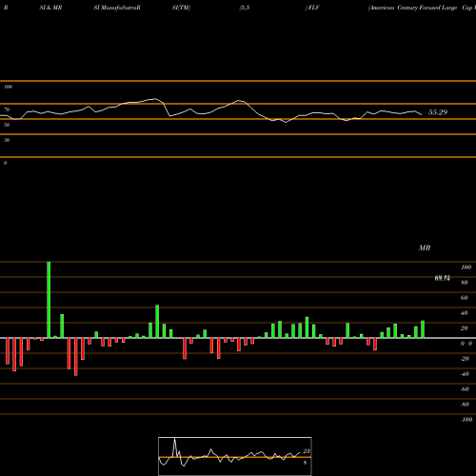Click the tallest green bar in MR histogram
Screen dimensions: 476x476
click(x=49, y=300)
